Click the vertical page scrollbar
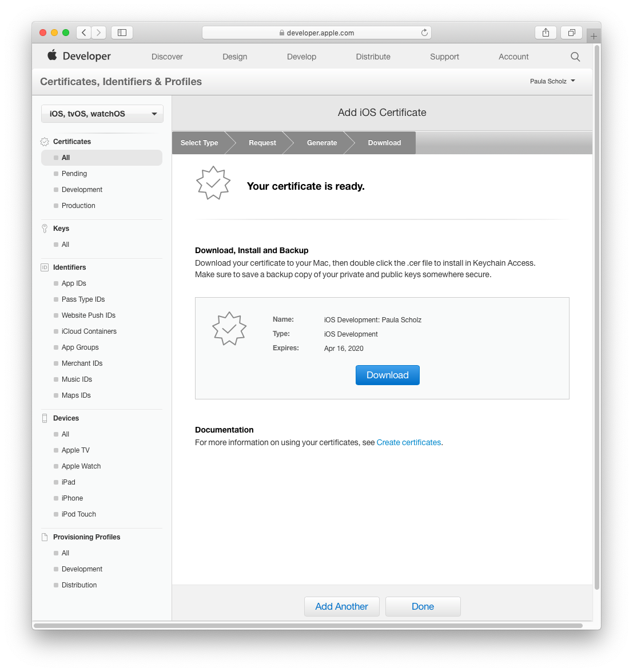 tap(597, 317)
